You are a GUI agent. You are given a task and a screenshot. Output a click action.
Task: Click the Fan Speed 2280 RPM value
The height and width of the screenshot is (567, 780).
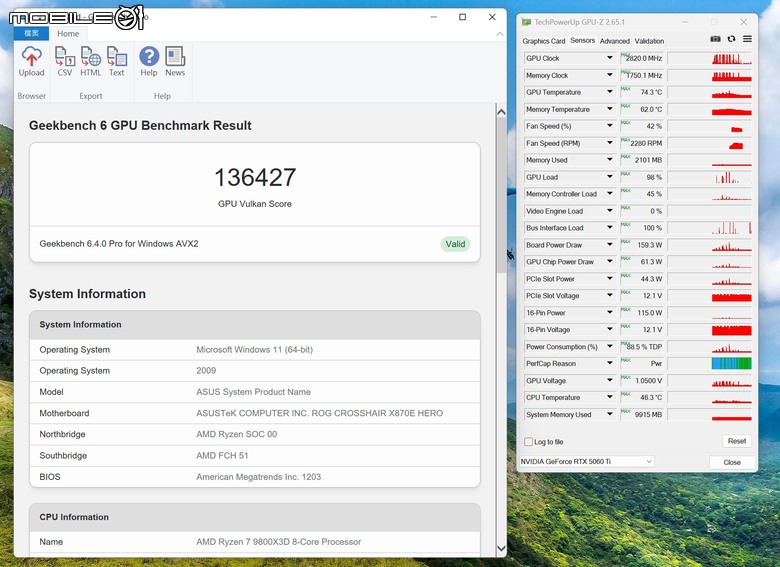pyautogui.click(x=646, y=143)
